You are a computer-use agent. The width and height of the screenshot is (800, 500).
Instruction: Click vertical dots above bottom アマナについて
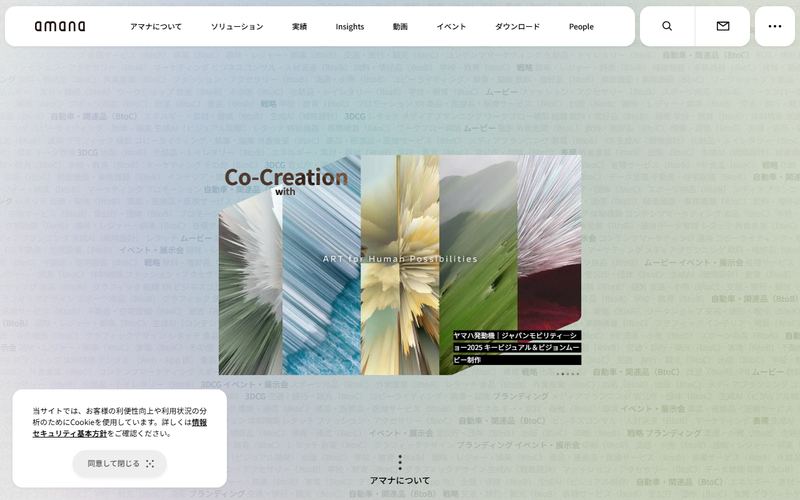[x=400, y=462]
